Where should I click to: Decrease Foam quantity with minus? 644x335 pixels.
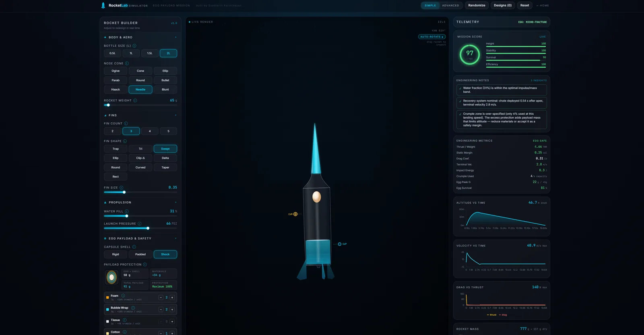(161, 298)
